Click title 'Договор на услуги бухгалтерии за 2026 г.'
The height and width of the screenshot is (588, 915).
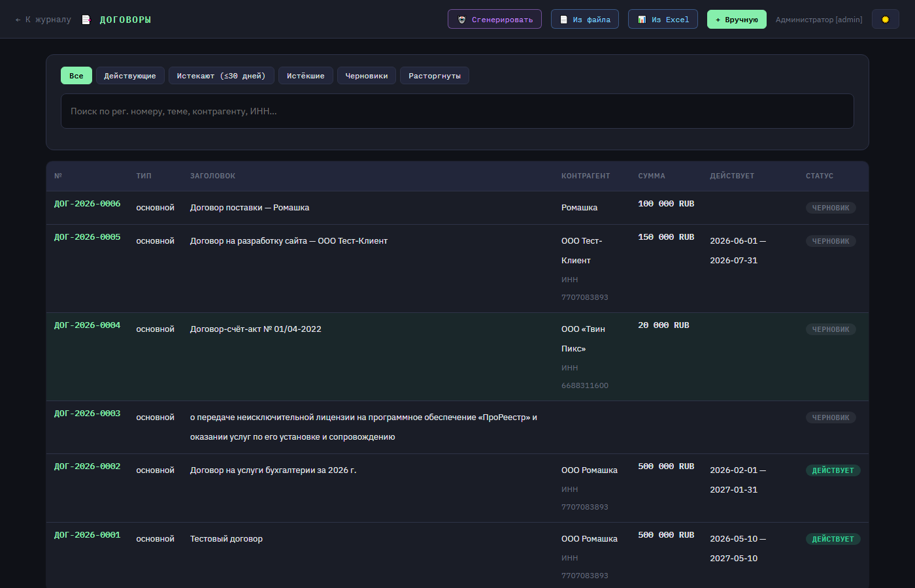(273, 470)
